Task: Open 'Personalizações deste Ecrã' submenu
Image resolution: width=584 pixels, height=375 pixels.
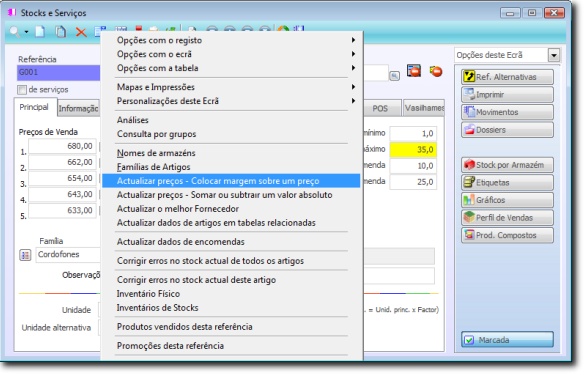Action: [231, 101]
